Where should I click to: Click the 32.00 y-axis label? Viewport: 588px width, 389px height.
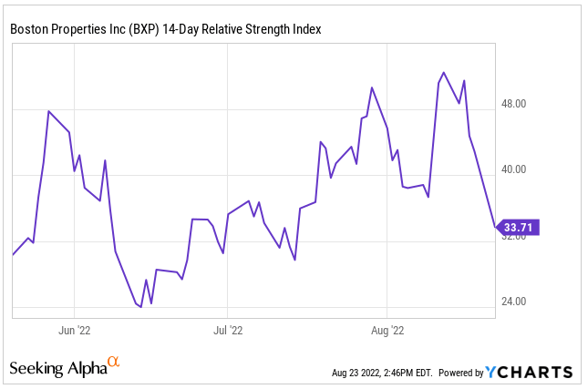click(515, 236)
